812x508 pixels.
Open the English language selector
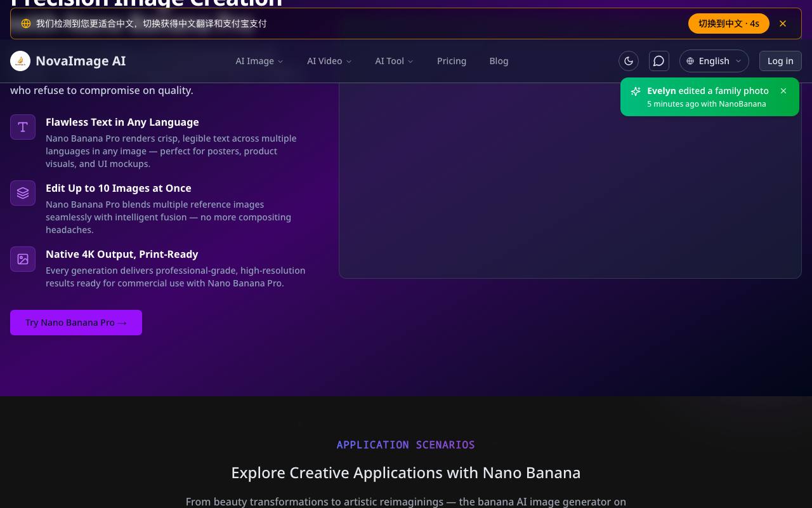[714, 61]
